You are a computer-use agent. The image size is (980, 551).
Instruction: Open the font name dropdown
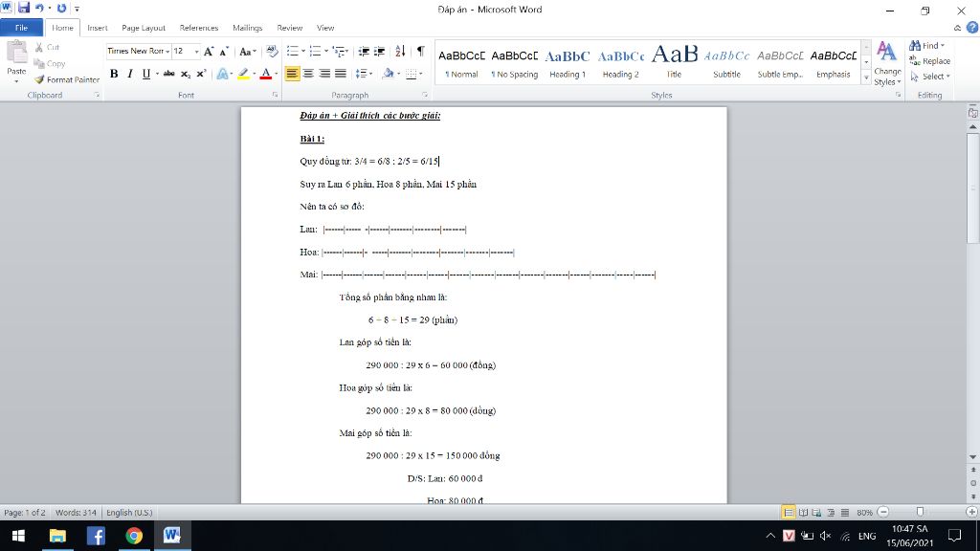pyautogui.click(x=167, y=52)
